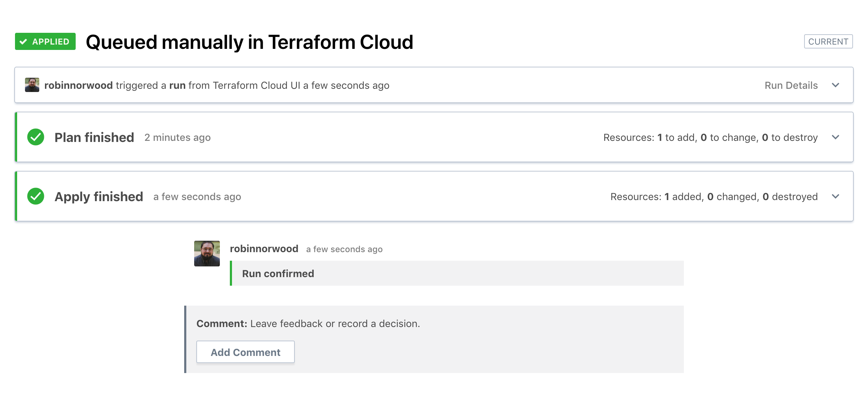Click the Queued manually in Terraform Cloud title
The image size is (868, 403).
[249, 42]
